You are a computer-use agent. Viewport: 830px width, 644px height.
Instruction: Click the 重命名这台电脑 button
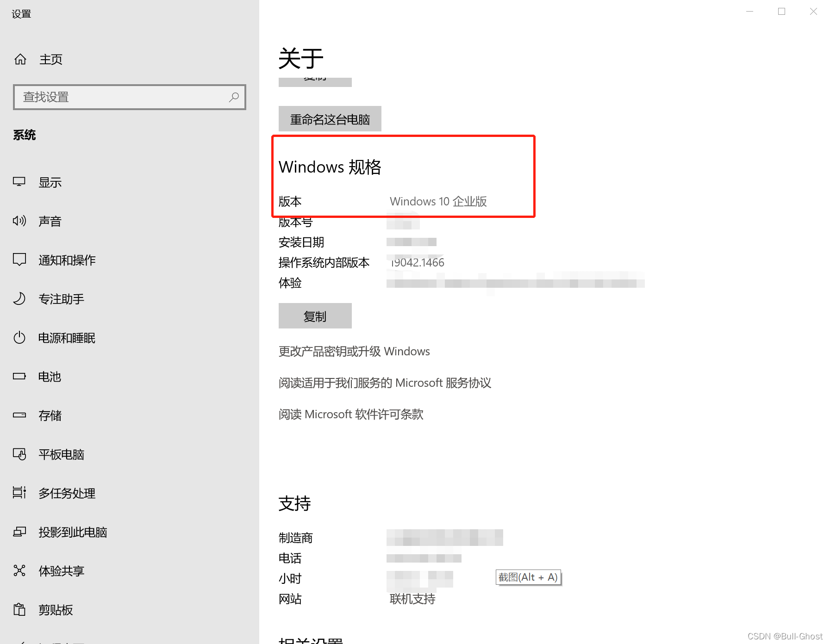click(330, 119)
